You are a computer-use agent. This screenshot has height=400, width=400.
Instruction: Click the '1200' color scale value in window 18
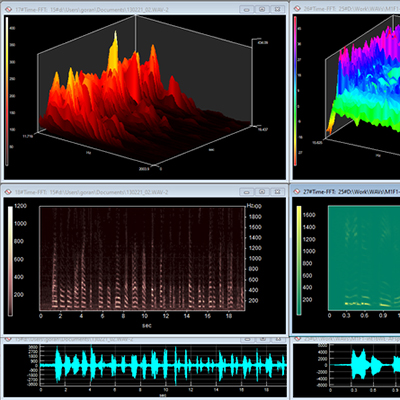tap(21, 206)
